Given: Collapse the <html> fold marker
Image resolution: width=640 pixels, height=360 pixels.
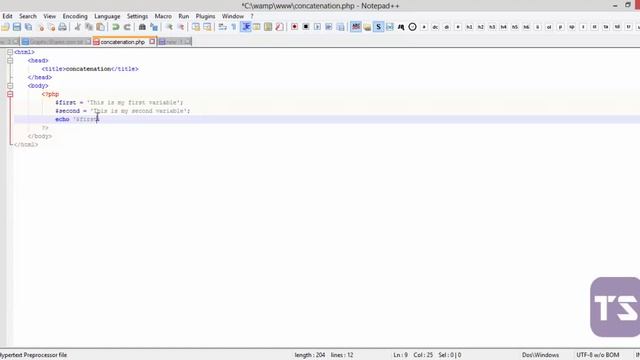Looking at the screenshot, I should click(10, 52).
